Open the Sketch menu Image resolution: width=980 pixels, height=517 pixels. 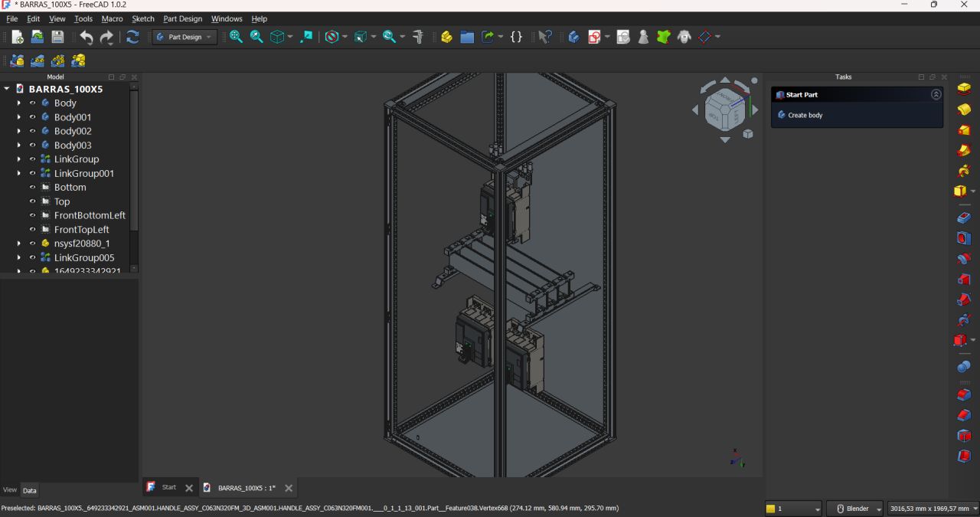(142, 18)
